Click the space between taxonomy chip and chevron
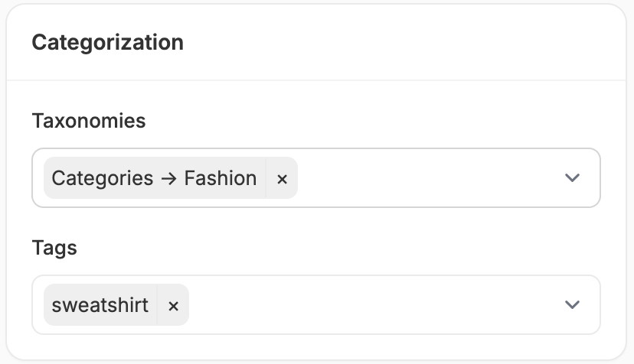 pyautogui.click(x=429, y=177)
